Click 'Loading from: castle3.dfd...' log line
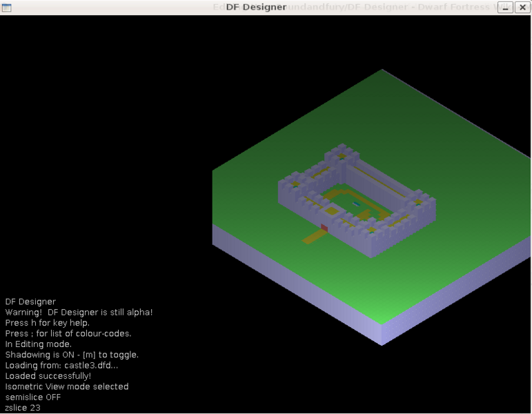The height and width of the screenshot is (414, 532). [61, 366]
